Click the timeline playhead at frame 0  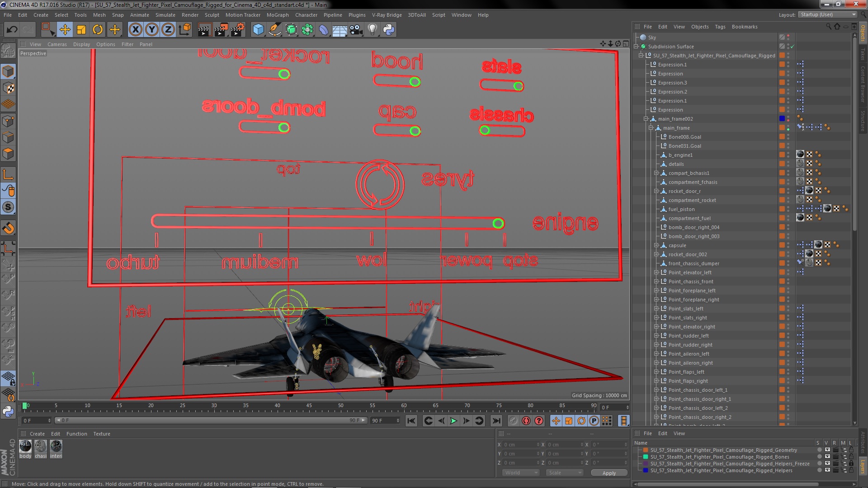25,406
